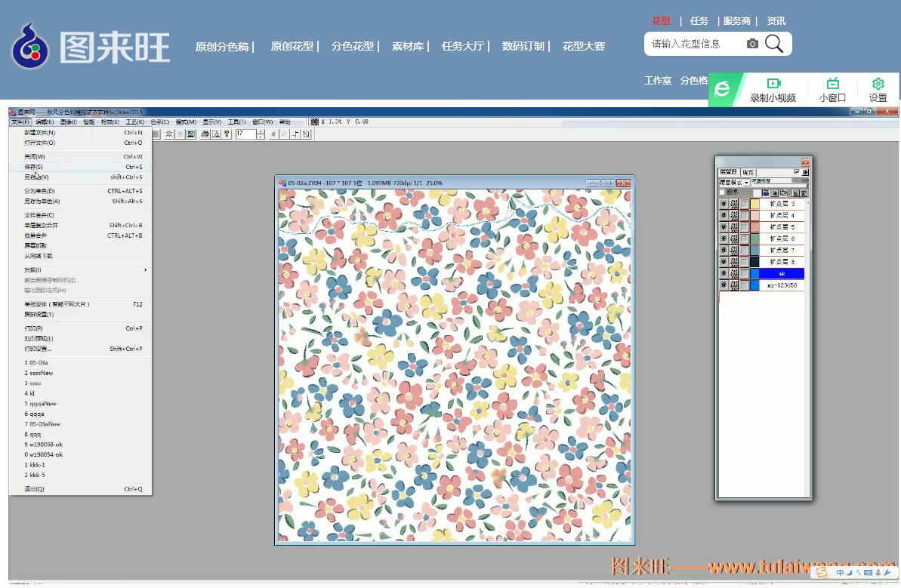Open the 色彩(C) menu

[x=158, y=122]
